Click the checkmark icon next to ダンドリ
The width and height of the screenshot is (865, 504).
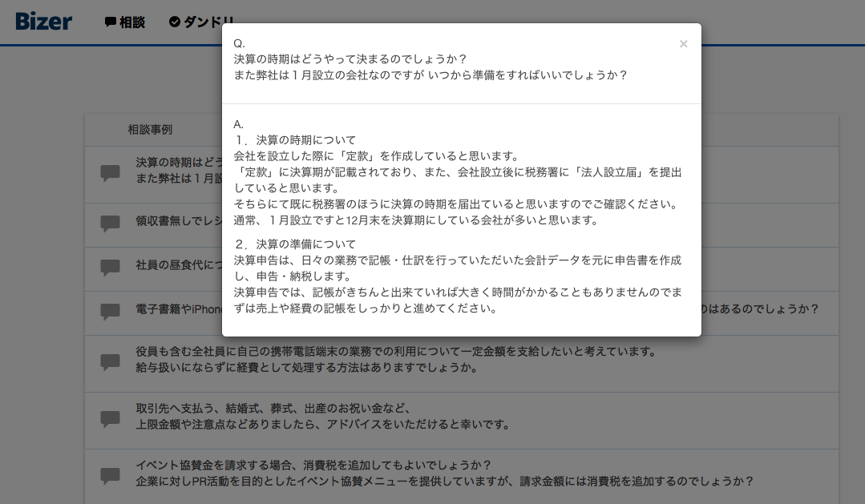[x=174, y=22]
